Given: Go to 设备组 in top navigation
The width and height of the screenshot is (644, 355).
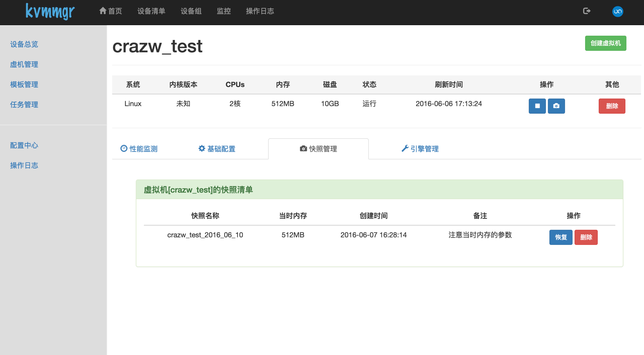Looking at the screenshot, I should (191, 11).
